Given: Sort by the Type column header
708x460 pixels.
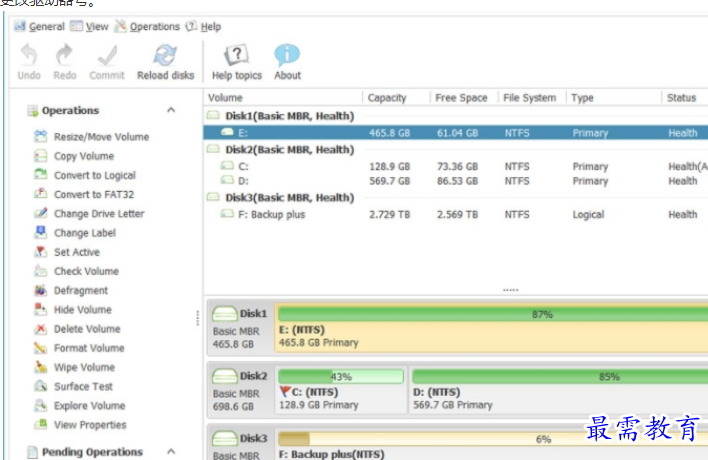Looking at the screenshot, I should click(x=614, y=98).
